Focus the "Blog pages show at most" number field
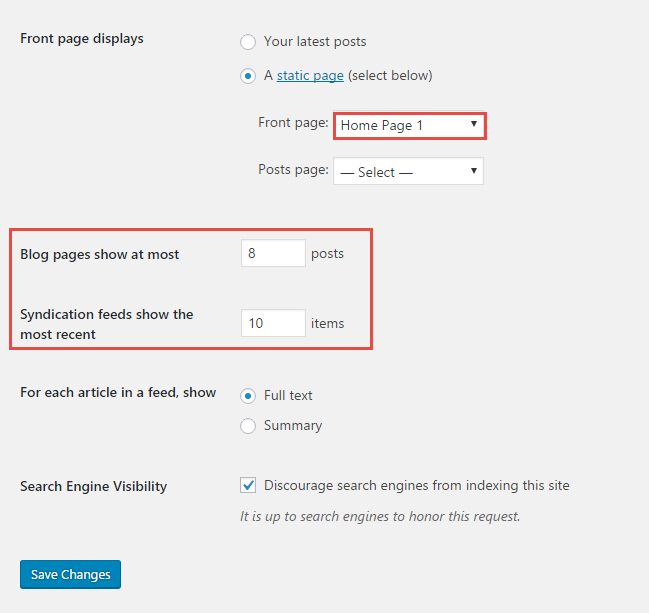 coord(273,253)
